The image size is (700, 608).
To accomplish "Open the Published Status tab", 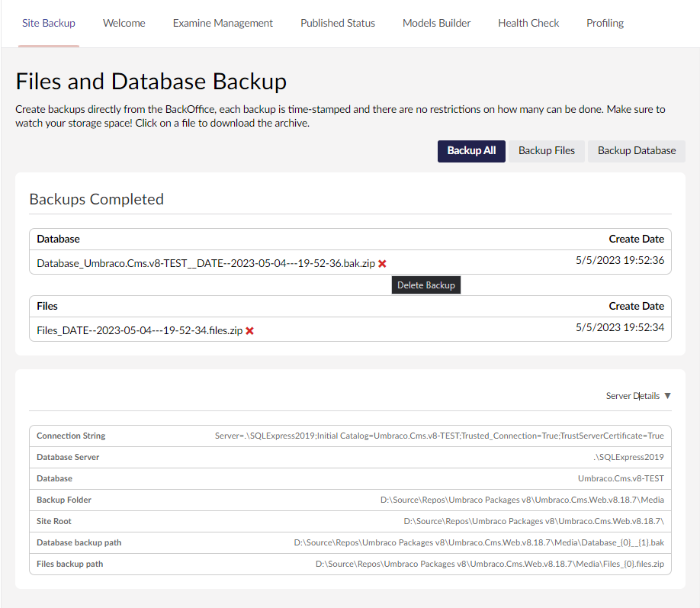I will click(x=338, y=23).
